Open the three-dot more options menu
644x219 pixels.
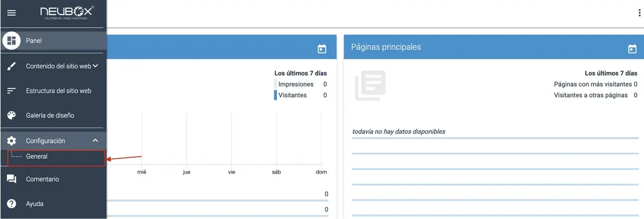click(640, 13)
